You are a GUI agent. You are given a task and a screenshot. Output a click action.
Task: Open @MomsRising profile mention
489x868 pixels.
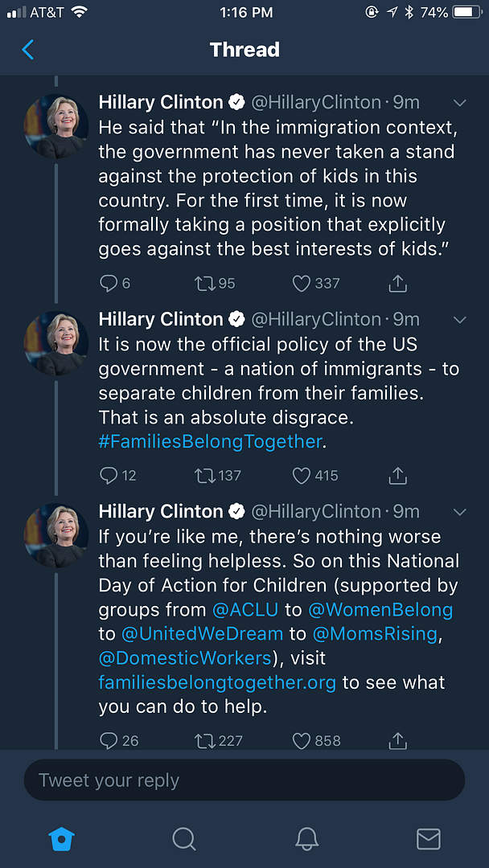[x=374, y=633]
